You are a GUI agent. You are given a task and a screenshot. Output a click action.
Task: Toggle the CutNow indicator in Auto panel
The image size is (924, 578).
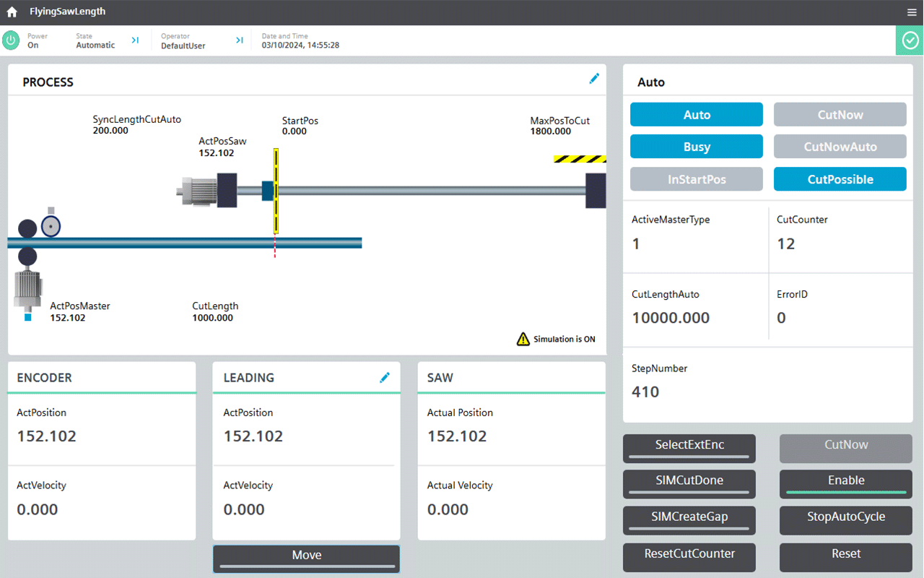point(840,115)
